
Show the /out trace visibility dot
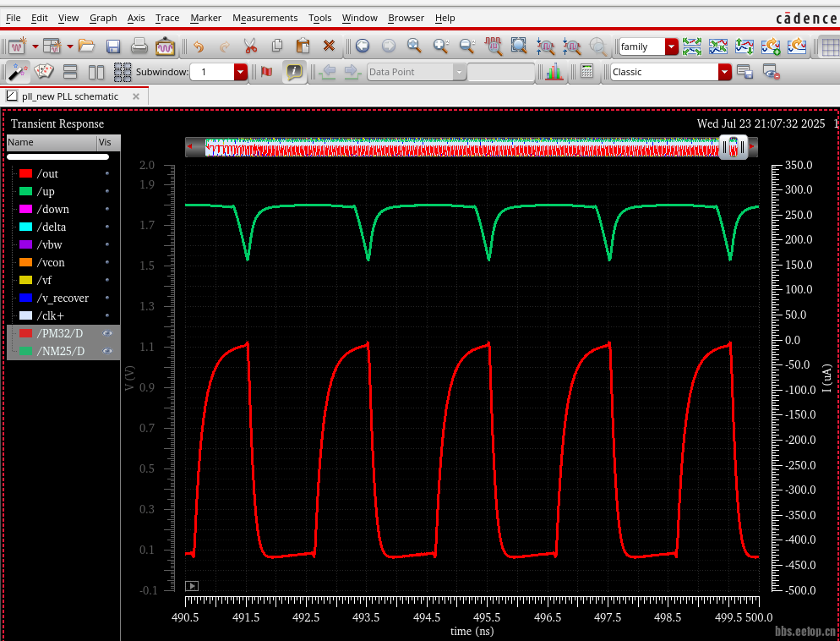(x=107, y=173)
